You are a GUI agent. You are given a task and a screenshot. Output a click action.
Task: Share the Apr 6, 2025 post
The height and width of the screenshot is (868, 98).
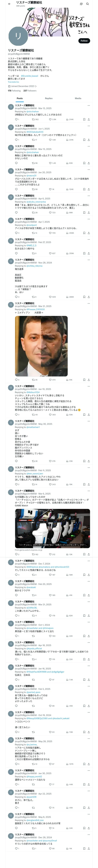[89, 213]
